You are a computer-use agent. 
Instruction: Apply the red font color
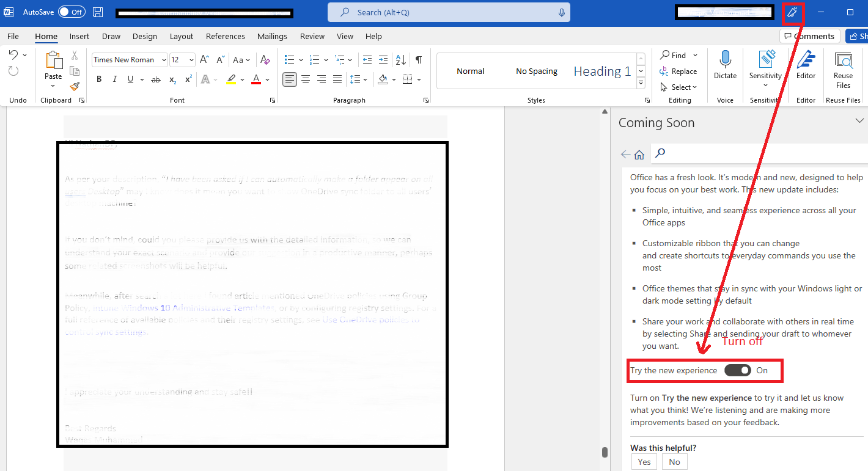pyautogui.click(x=256, y=79)
